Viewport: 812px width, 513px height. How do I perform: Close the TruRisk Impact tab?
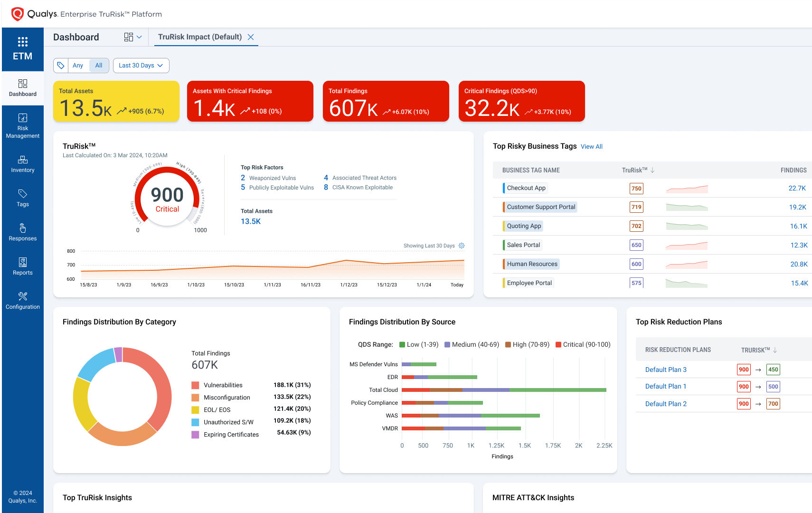[251, 37]
